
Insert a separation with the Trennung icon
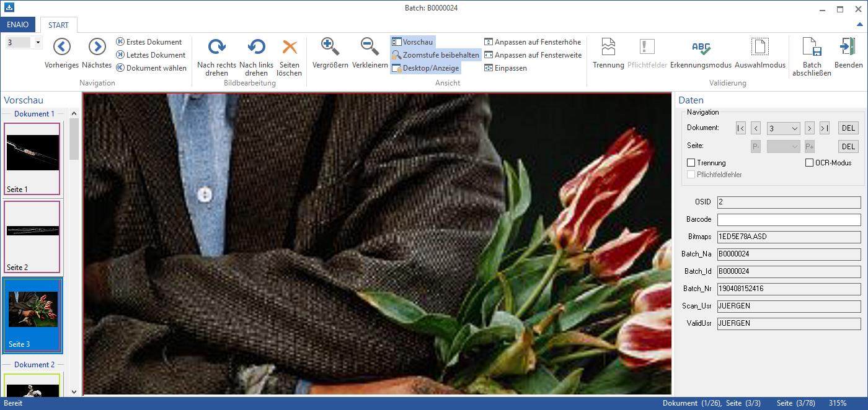tap(608, 55)
